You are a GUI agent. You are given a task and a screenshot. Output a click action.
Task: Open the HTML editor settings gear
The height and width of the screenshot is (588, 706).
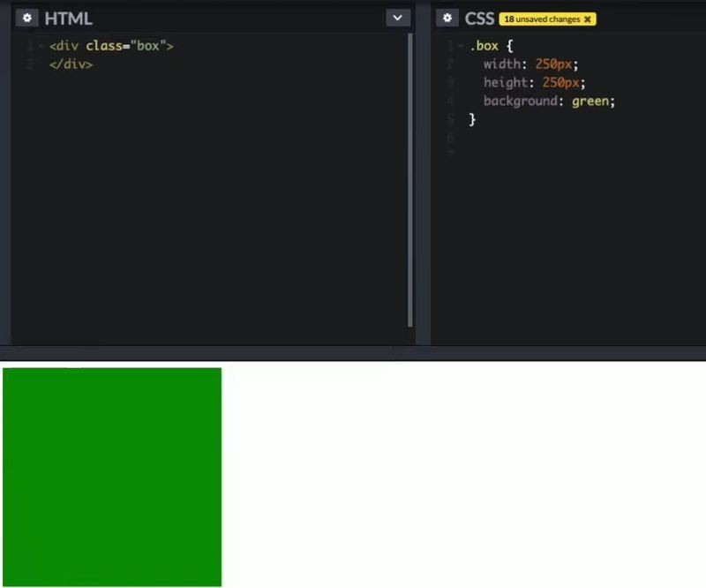click(x=27, y=19)
